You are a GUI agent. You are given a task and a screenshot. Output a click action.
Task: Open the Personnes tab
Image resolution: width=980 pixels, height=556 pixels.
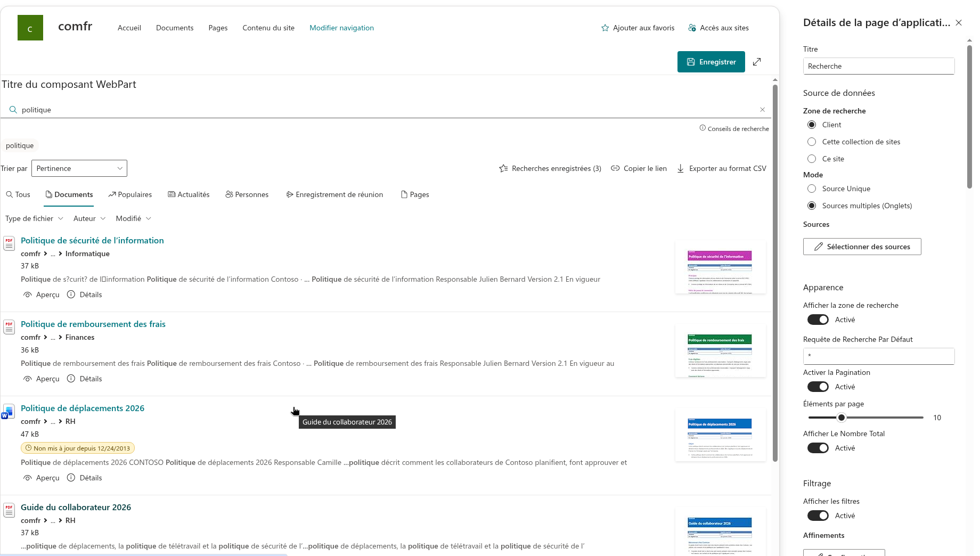point(247,194)
